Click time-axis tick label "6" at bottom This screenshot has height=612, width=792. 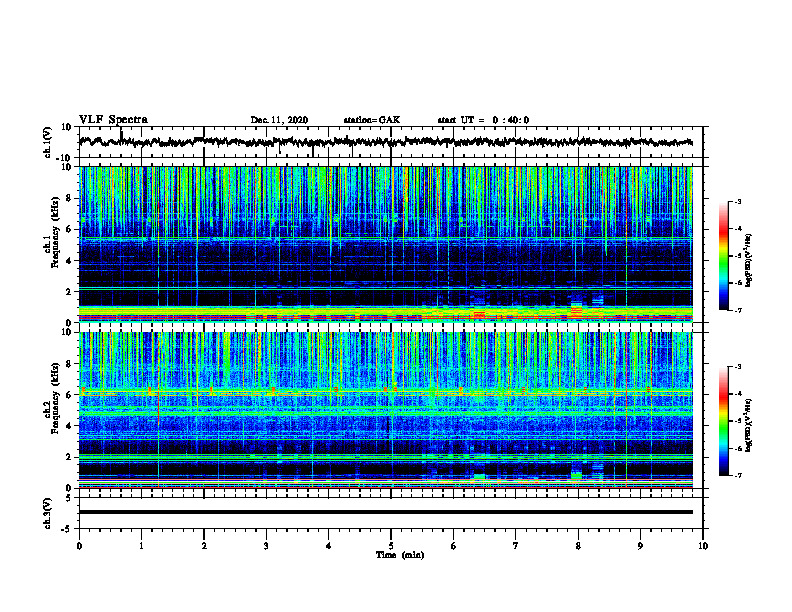pyautogui.click(x=454, y=546)
